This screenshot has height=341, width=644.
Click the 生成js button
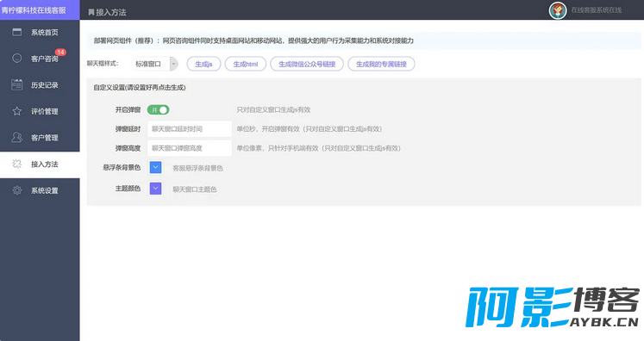203,64
